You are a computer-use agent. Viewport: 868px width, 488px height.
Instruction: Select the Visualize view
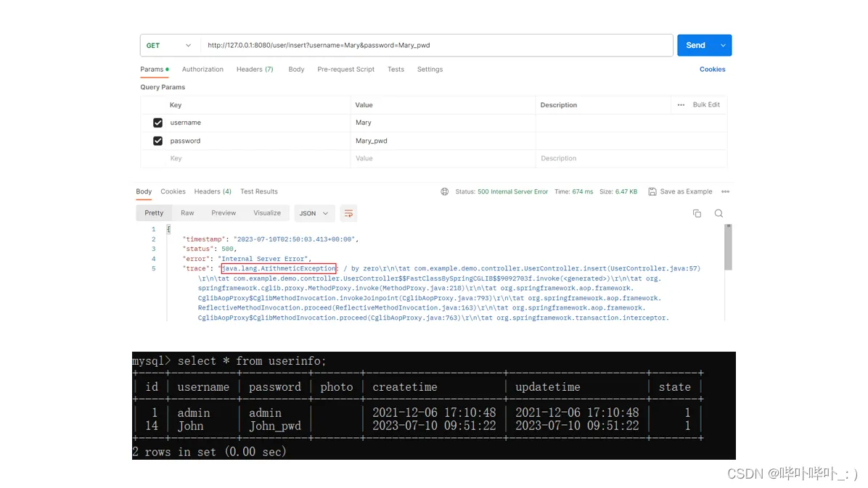point(267,213)
